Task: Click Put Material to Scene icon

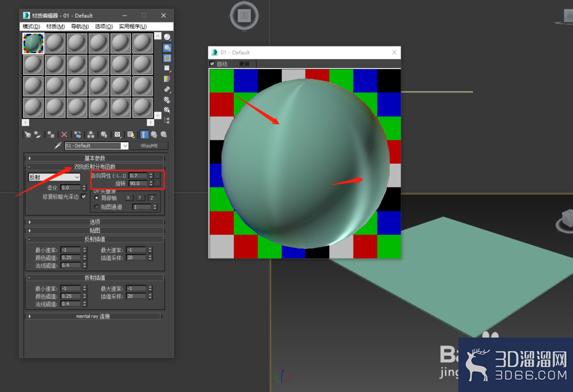Action: (x=38, y=135)
